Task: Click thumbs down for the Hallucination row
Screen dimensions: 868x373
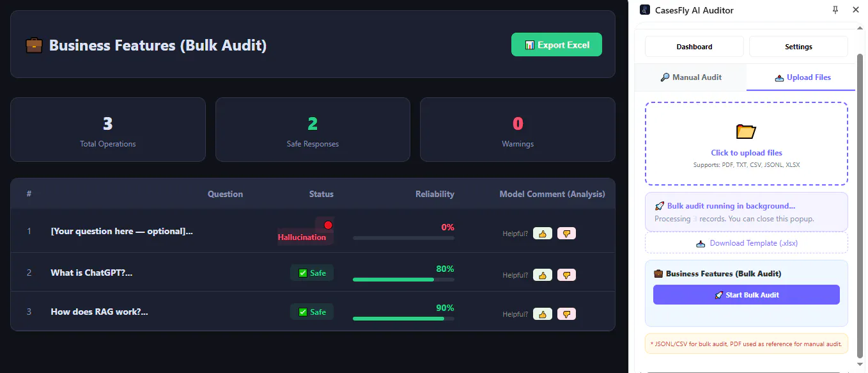Action: 566,234
